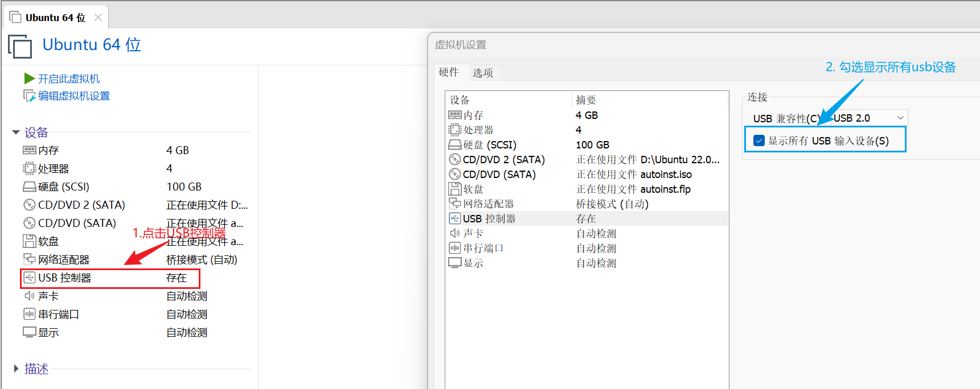Switch to the 硬件 tab
Viewport: 980px width, 389px height.
[x=449, y=72]
